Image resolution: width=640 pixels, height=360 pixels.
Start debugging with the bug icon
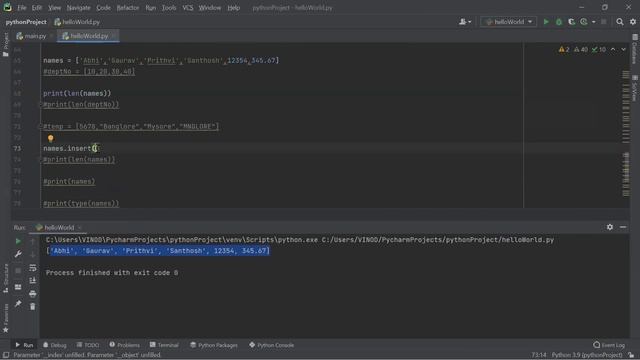click(x=559, y=22)
